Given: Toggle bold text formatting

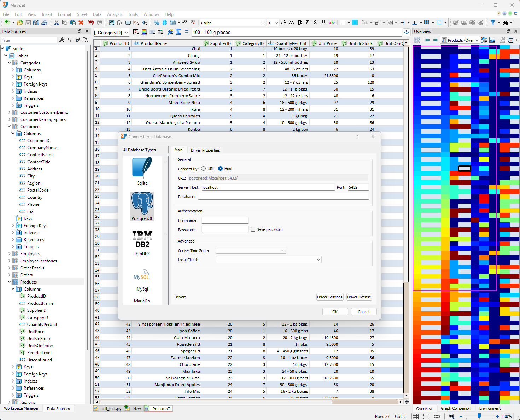Looking at the screenshot, I should pyautogui.click(x=299, y=23).
